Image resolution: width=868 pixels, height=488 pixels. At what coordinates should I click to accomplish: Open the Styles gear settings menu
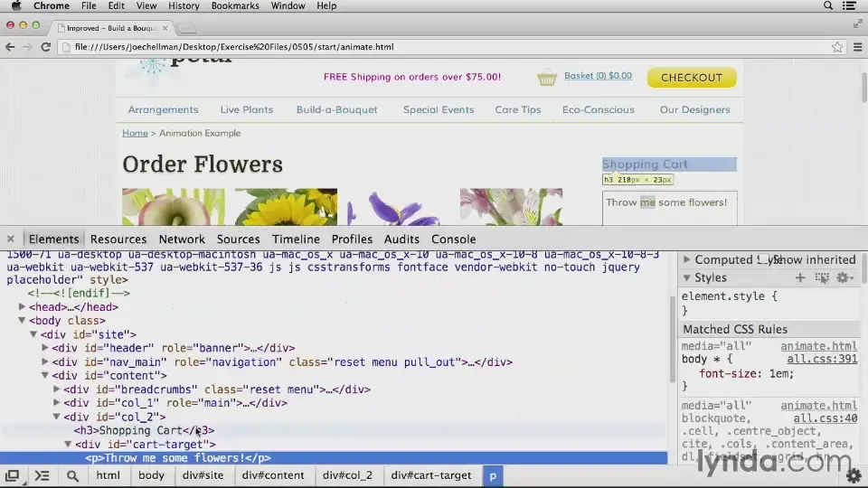point(844,277)
